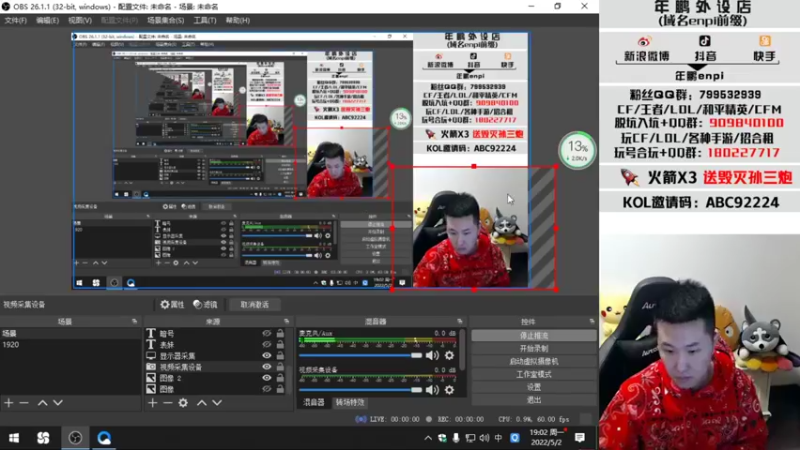Move selected source up in 来源 panel

202,403
